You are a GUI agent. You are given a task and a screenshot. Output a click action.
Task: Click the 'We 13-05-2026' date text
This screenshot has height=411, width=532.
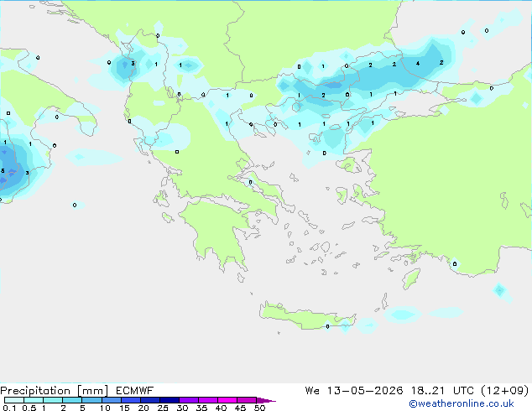(x=354, y=391)
